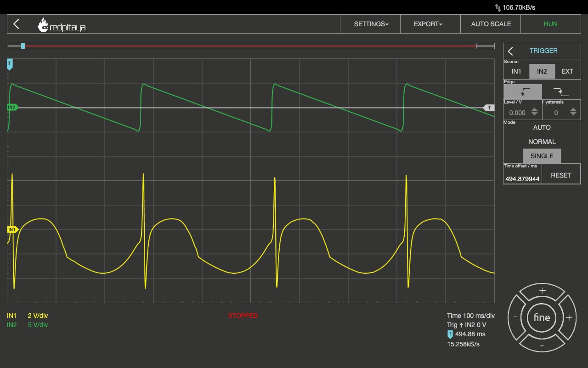This screenshot has height=368, width=588.
Task: Start acquisition with the RUN button
Action: (x=550, y=24)
